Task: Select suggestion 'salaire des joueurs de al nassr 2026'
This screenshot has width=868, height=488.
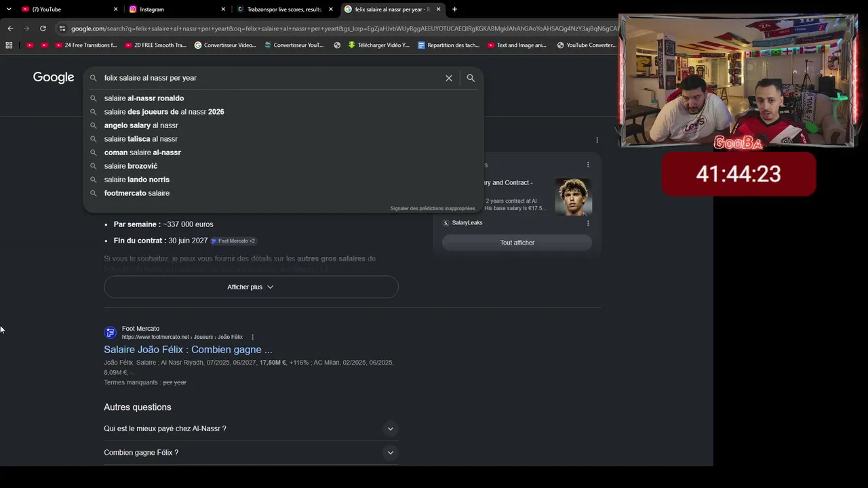Action: pyautogui.click(x=283, y=112)
